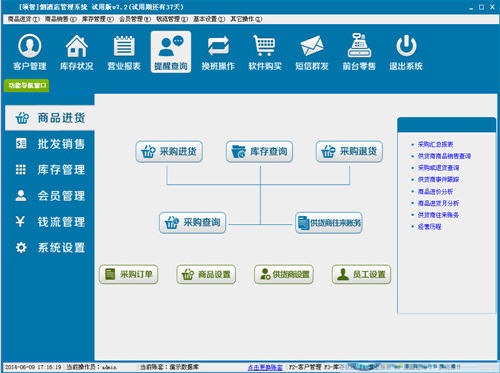
Task: Open the 商品销售 menu
Action: point(61,19)
